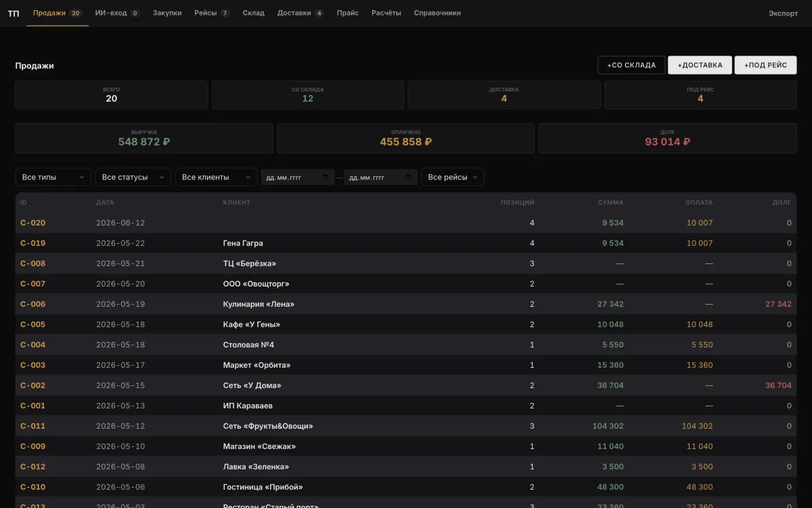Switch to the ИИ-вход tab
812x508 pixels.
[x=117, y=13]
